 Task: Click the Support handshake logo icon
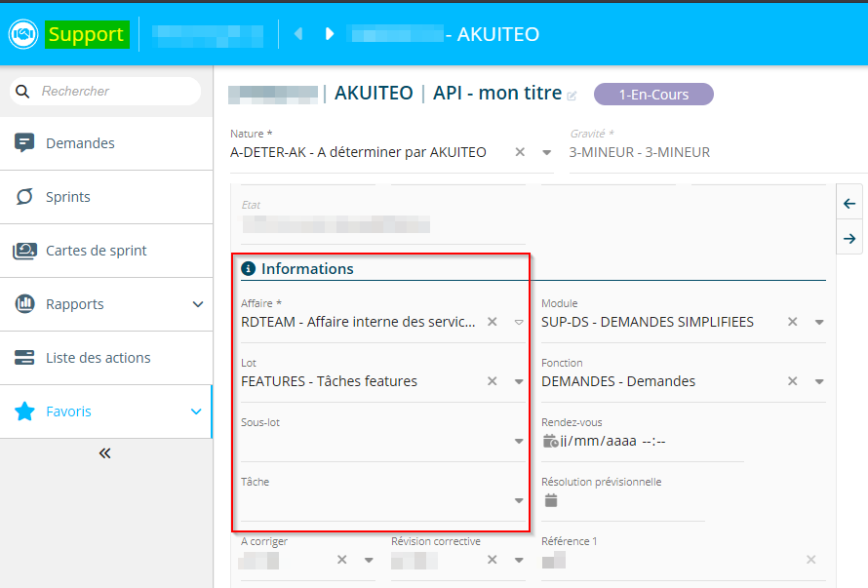(23, 34)
